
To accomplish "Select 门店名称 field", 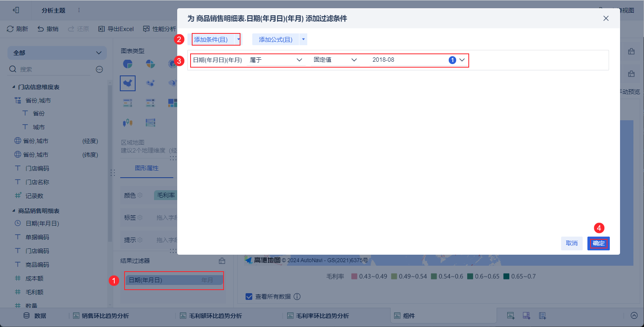I will click(x=37, y=182).
